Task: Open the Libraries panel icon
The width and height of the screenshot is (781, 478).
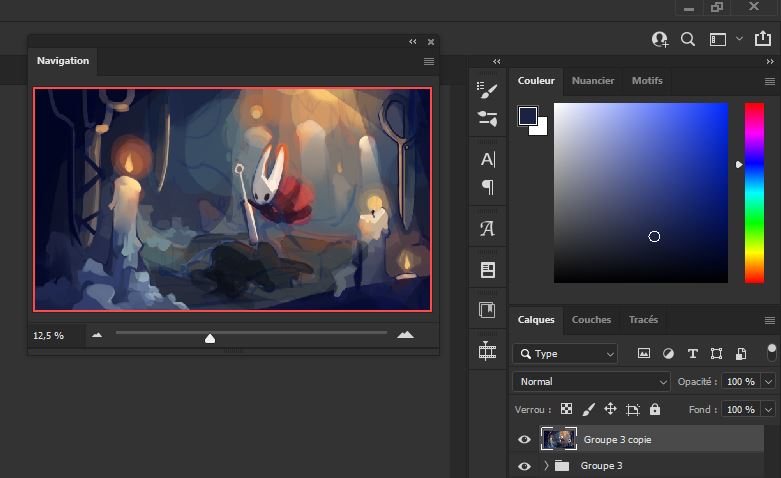Action: (487, 310)
